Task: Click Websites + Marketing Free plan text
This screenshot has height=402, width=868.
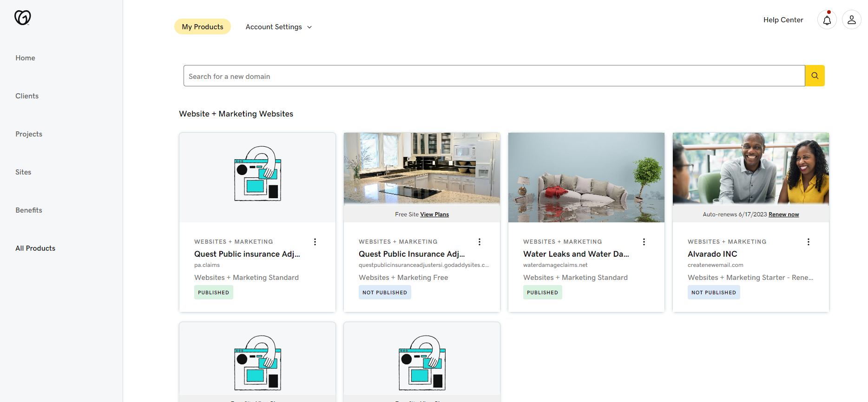Action: point(403,278)
